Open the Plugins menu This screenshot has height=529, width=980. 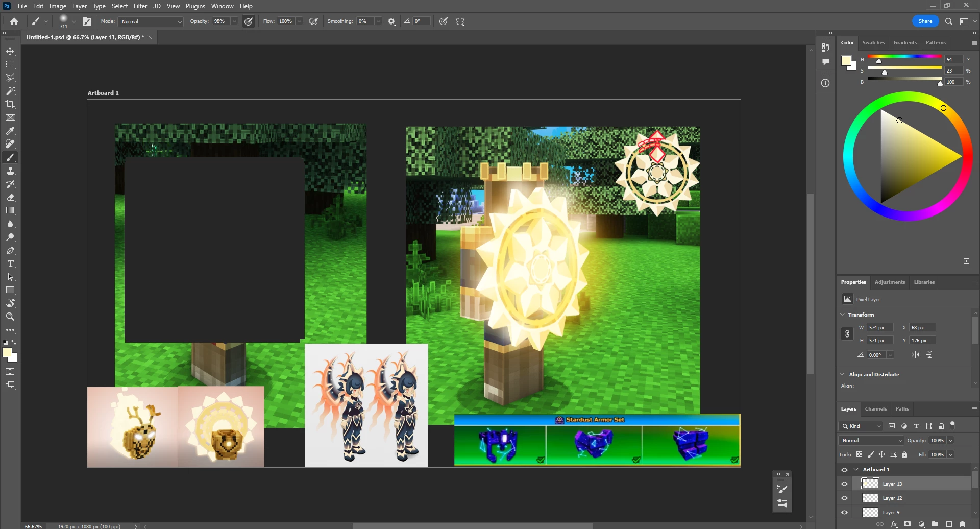coord(195,6)
